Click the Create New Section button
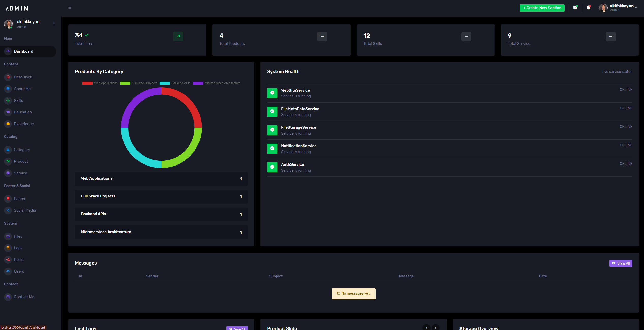 tap(542, 8)
